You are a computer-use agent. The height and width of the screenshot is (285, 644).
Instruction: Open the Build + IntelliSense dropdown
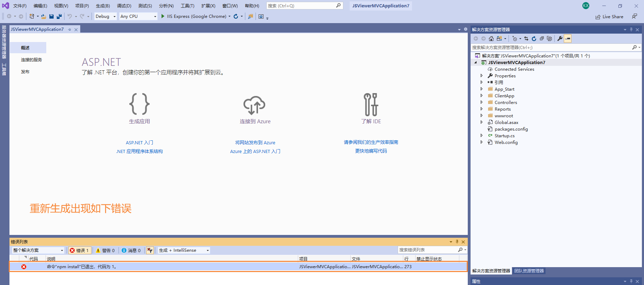[x=184, y=250]
